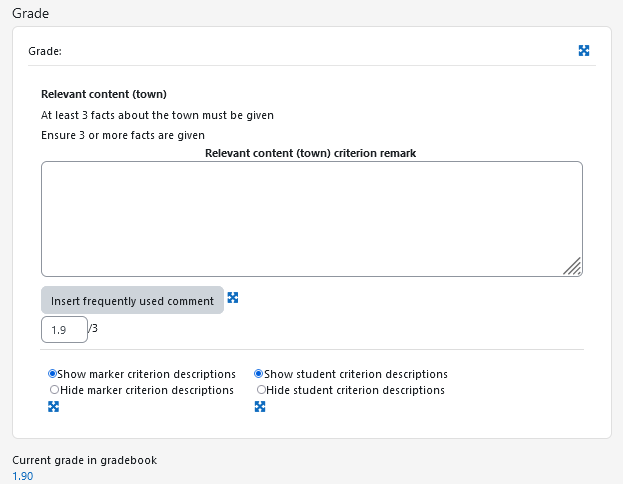This screenshot has height=484, width=623.
Task: Click the expand icon beside Insert frequently used comment
Action: pos(233,298)
